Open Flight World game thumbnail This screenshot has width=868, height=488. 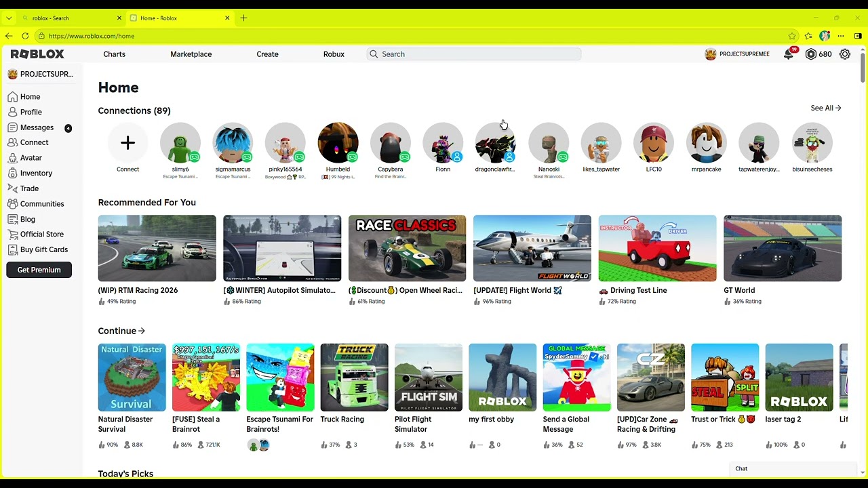pyautogui.click(x=532, y=248)
